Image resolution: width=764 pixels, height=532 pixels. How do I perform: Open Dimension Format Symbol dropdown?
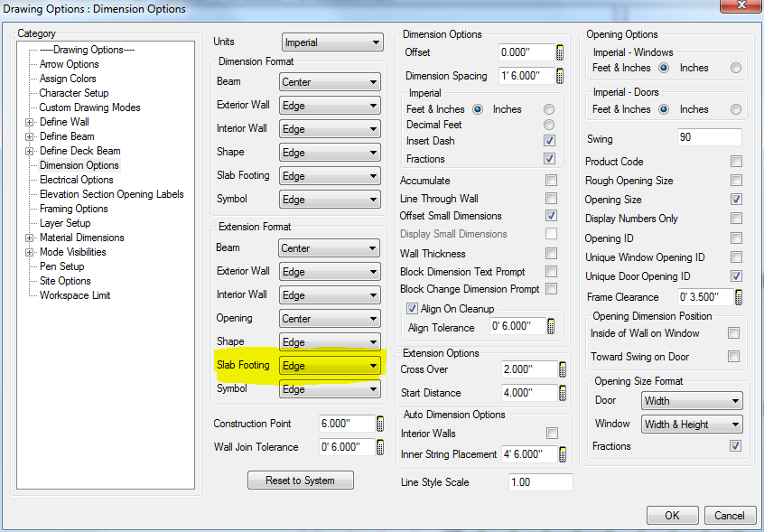[x=330, y=200]
